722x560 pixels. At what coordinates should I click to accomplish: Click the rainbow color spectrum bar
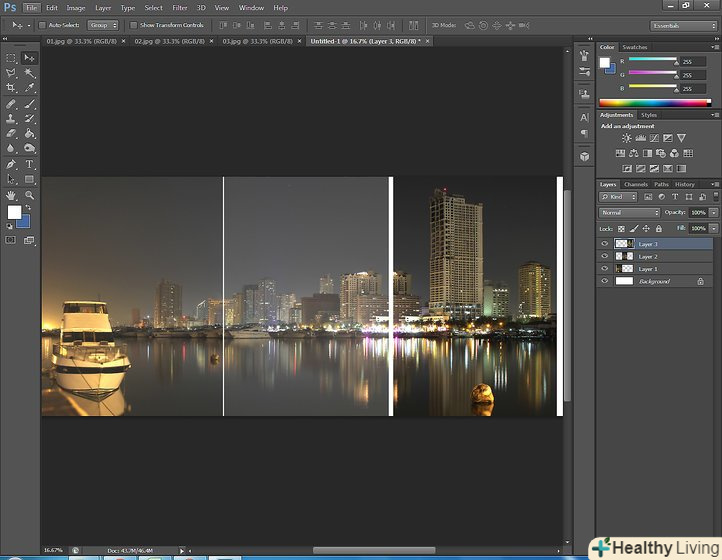tap(654, 102)
